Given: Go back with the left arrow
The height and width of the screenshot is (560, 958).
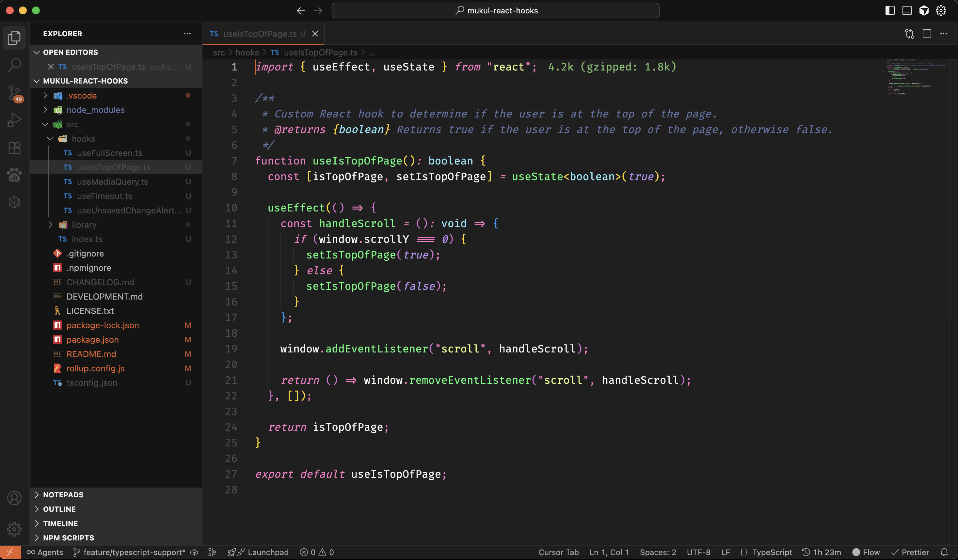Looking at the screenshot, I should [x=301, y=11].
